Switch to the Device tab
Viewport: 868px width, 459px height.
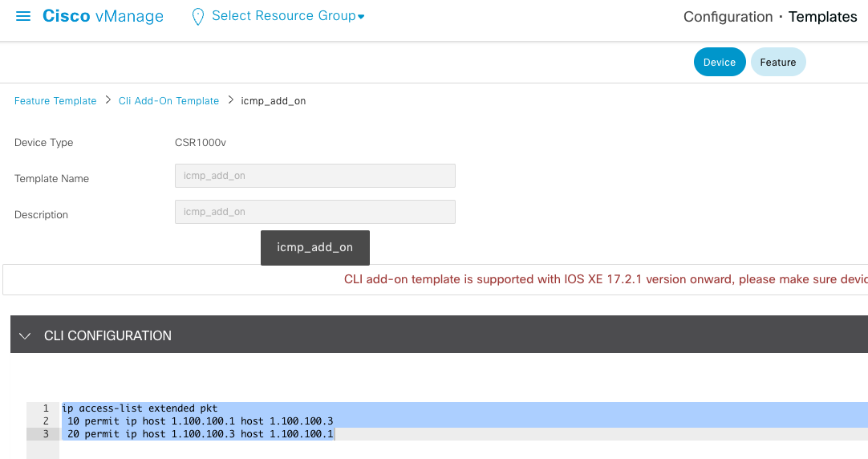tap(719, 63)
